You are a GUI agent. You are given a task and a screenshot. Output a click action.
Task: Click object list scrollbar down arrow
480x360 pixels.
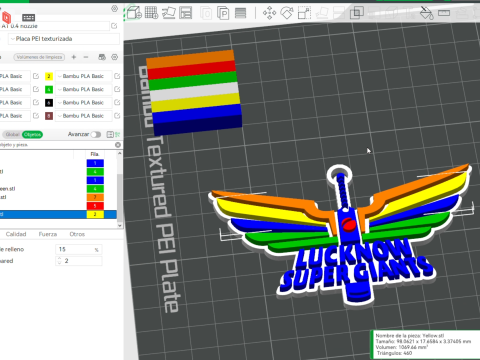click(119, 226)
